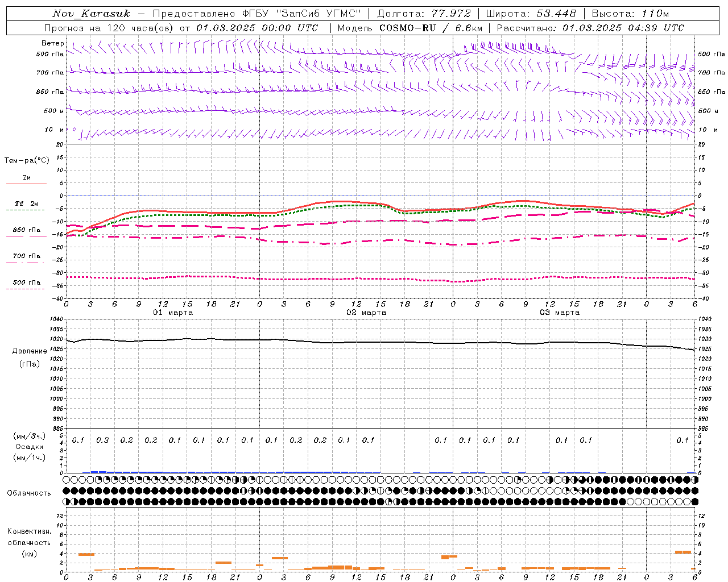Click the Осадки precipitation label
Image resolution: width=728 pixels, height=582 pixels.
click(x=30, y=447)
